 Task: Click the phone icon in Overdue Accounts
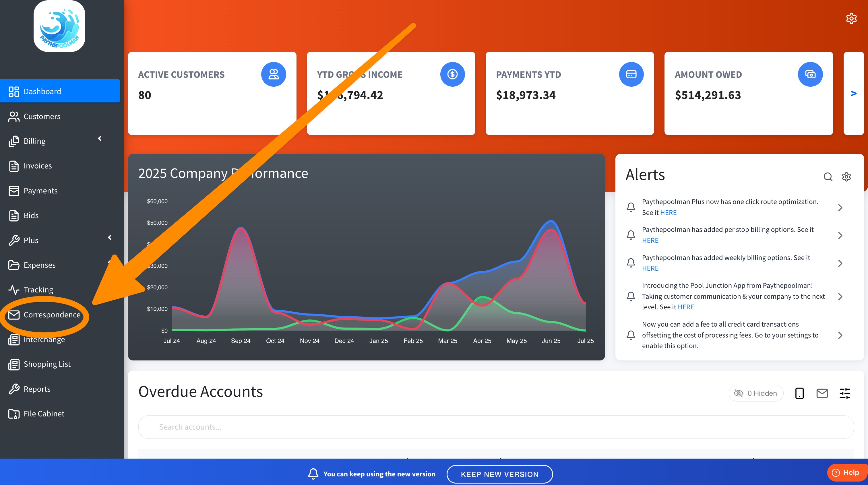click(x=799, y=393)
